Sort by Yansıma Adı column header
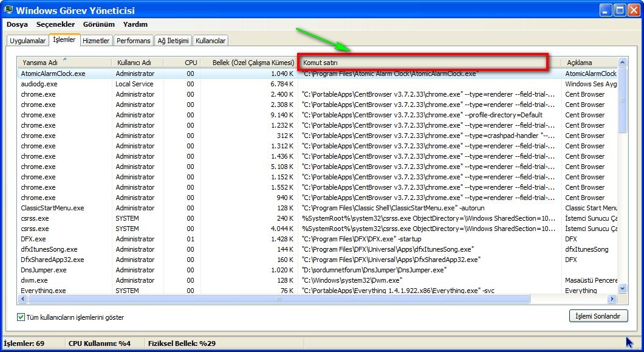The image size is (644, 352). pos(64,63)
